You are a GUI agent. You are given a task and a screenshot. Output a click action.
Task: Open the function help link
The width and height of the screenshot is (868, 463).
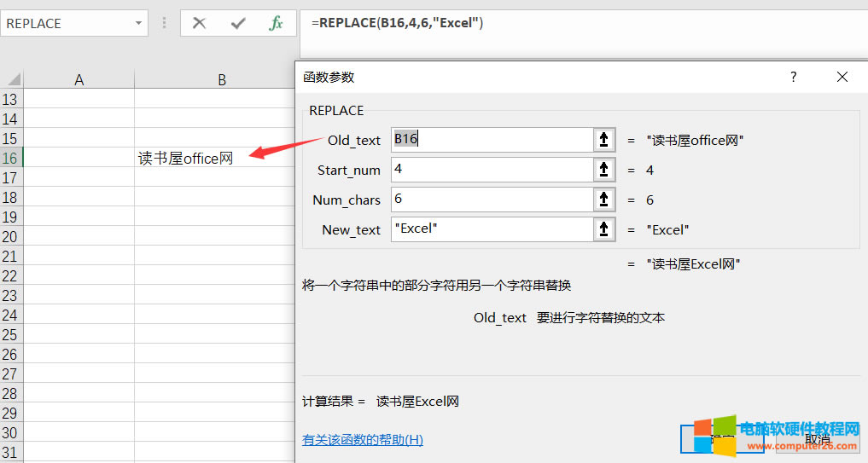pyautogui.click(x=363, y=440)
